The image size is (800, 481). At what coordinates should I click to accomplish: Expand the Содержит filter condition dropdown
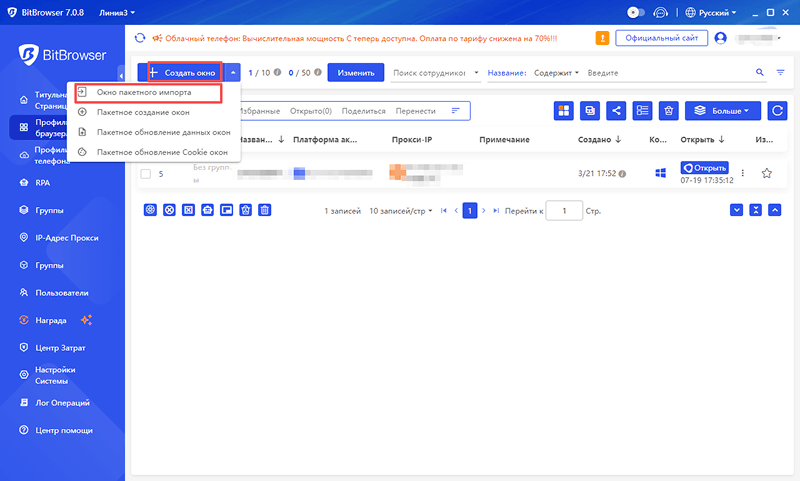click(555, 73)
